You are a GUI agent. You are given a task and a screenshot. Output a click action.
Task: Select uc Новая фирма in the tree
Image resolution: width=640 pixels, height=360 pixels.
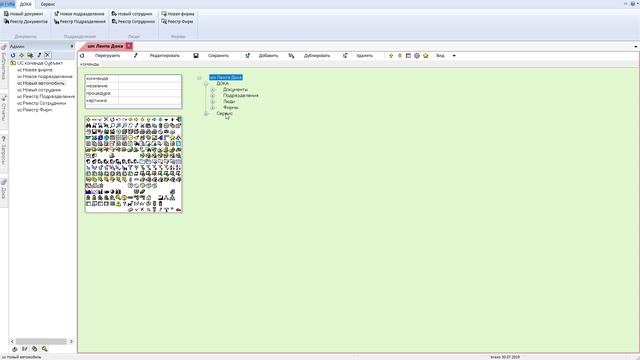click(x=35, y=70)
